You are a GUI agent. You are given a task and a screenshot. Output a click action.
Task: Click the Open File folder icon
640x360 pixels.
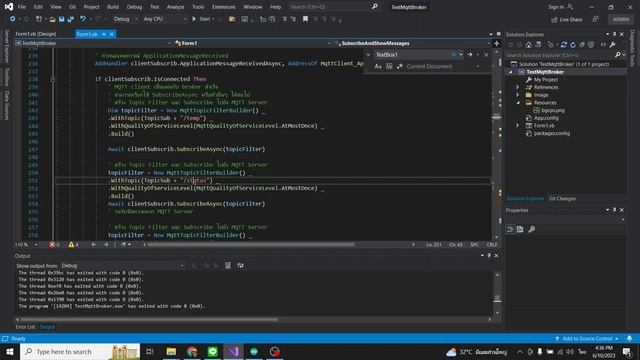(52, 19)
